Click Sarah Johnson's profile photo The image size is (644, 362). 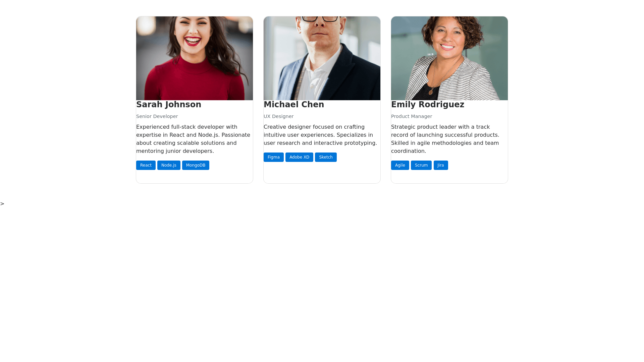click(195, 58)
